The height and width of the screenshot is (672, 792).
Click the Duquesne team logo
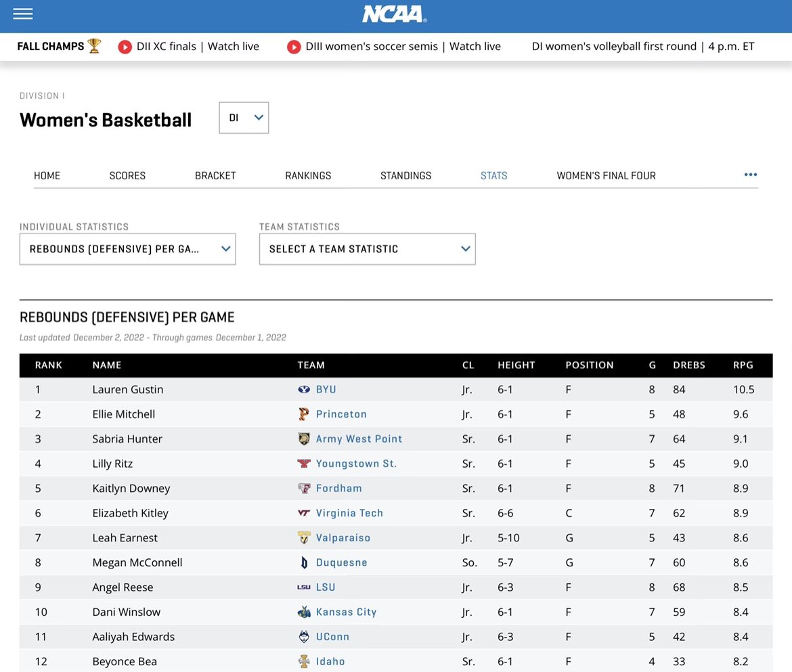pos(303,562)
